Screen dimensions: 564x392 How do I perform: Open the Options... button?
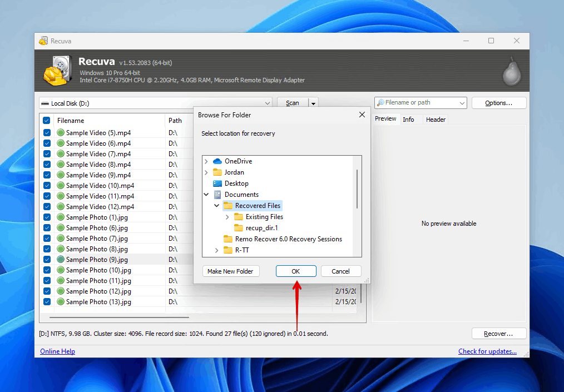pyautogui.click(x=498, y=103)
